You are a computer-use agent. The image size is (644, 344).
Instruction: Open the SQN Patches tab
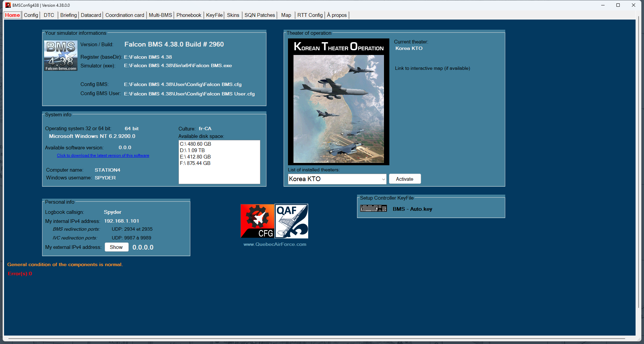point(260,15)
